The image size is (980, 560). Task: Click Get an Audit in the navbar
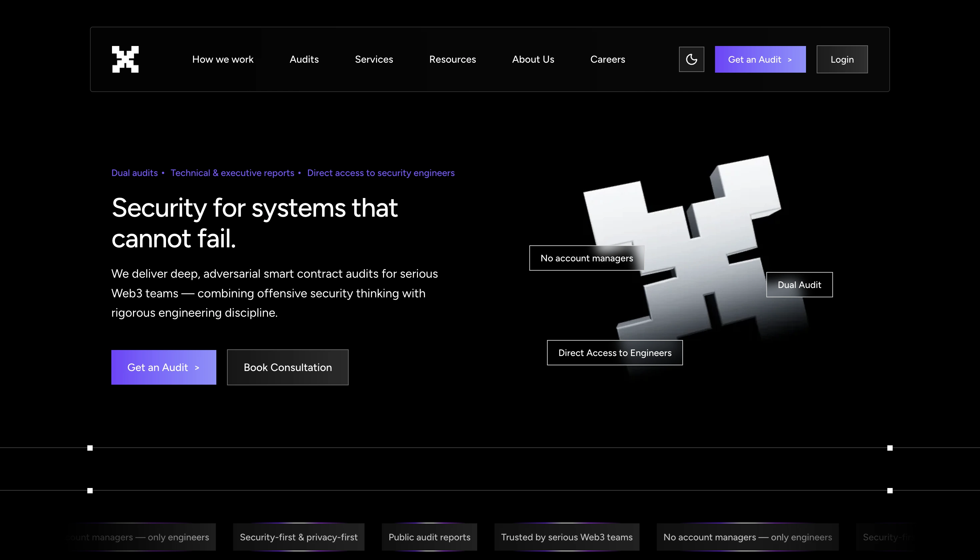(x=760, y=59)
